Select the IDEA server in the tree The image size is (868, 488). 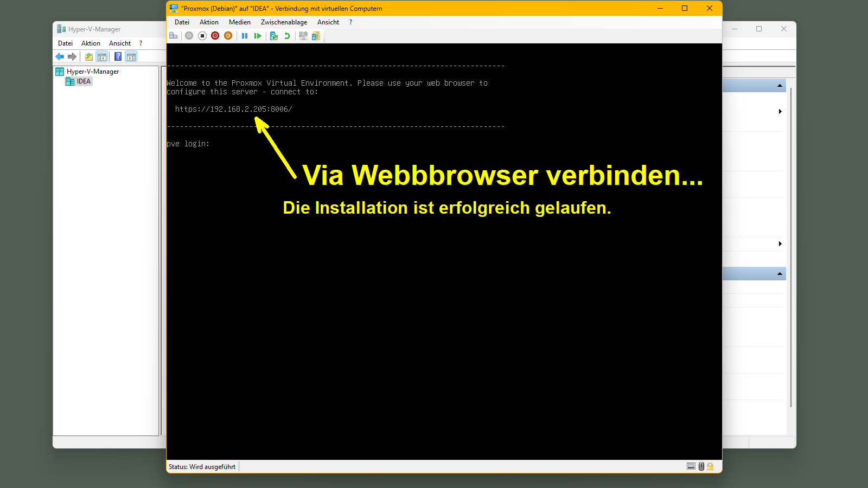coord(84,81)
